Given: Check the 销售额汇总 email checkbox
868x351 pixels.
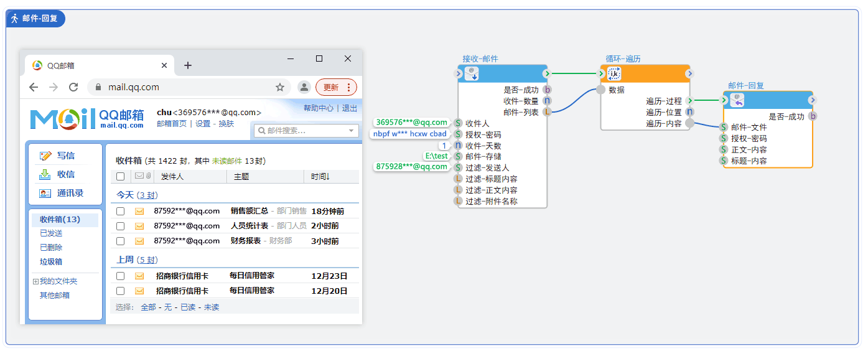Looking at the screenshot, I should pyautogui.click(x=121, y=212).
